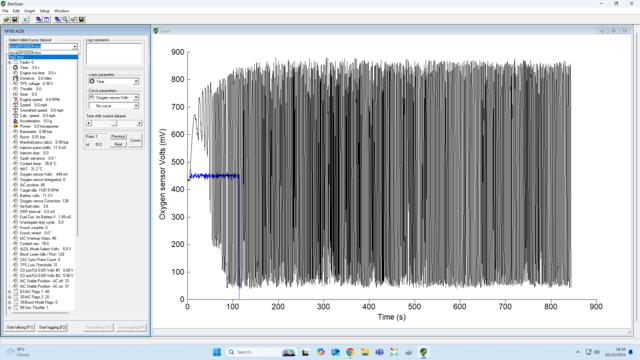640x360 pixels.
Task: Click the taskbar Search box
Action: coord(260,352)
